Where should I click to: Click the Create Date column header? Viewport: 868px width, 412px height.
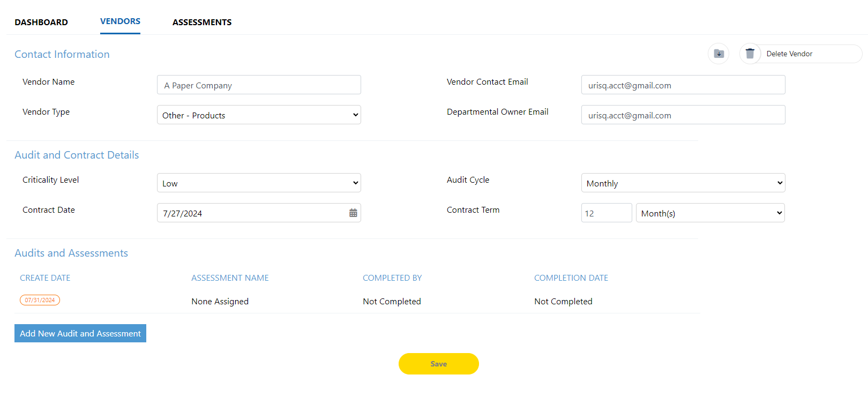click(x=45, y=278)
